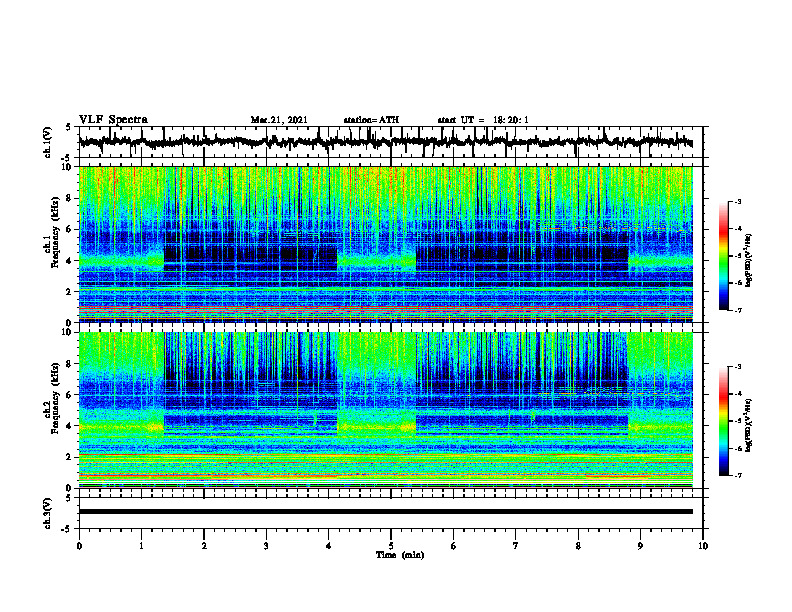Click time axis tick label '3'
This screenshot has width=792, height=612.
[x=266, y=546]
